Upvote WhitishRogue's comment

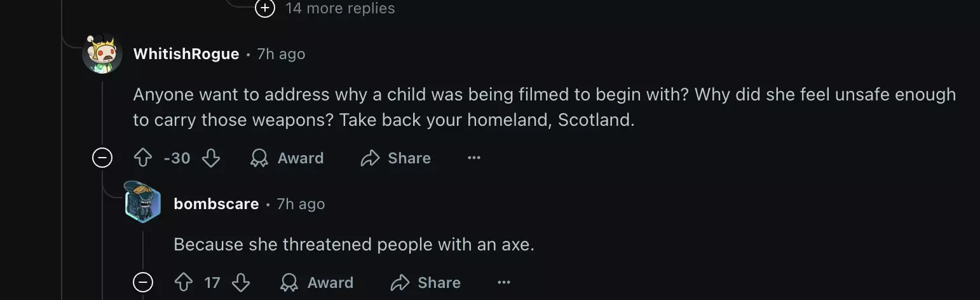tap(143, 158)
